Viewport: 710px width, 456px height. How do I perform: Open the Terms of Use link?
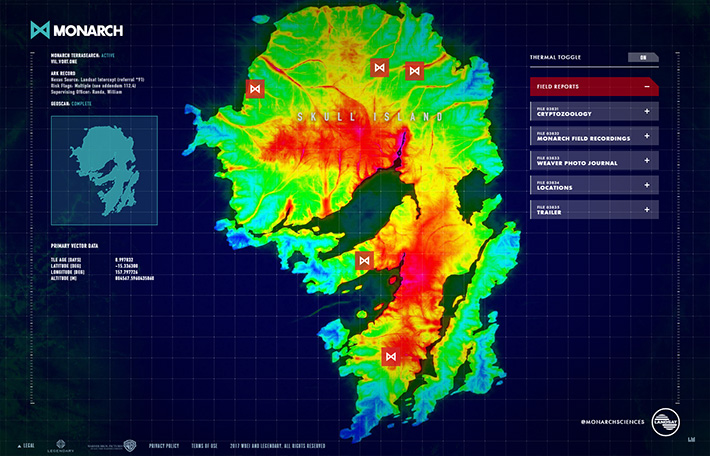pos(204,446)
